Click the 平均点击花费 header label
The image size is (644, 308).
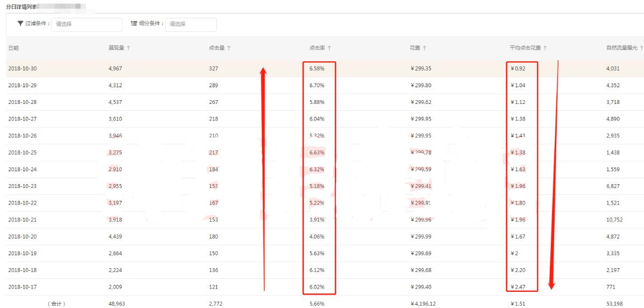tap(525, 48)
